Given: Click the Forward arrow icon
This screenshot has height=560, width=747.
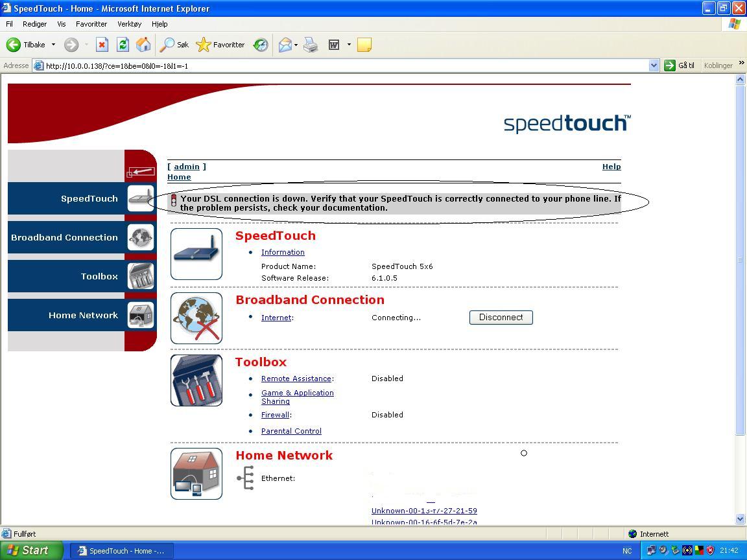Looking at the screenshot, I should 71,45.
